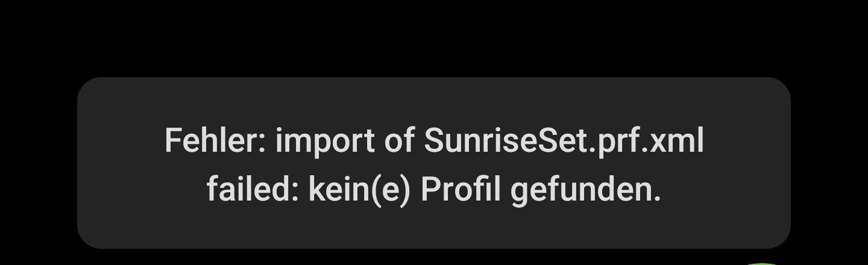Tap the black area right of the toast
The width and height of the screenshot is (868, 265).
click(x=829, y=163)
